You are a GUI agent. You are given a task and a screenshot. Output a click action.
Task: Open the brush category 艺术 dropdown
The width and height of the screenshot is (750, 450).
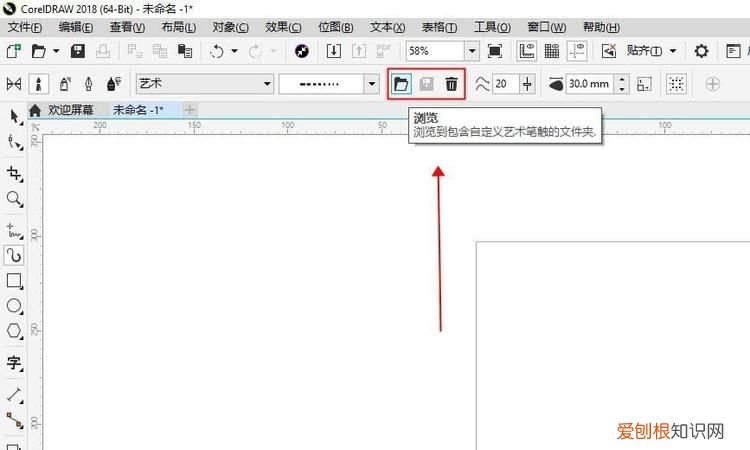[x=205, y=84]
